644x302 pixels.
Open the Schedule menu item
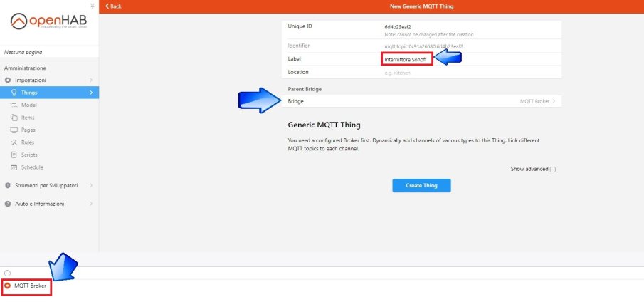(x=49, y=167)
